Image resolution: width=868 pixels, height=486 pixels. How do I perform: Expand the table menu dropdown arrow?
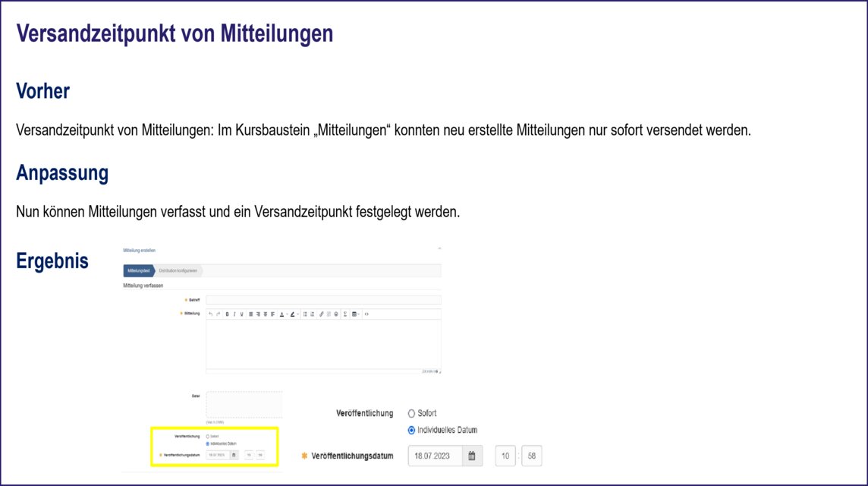tap(359, 314)
